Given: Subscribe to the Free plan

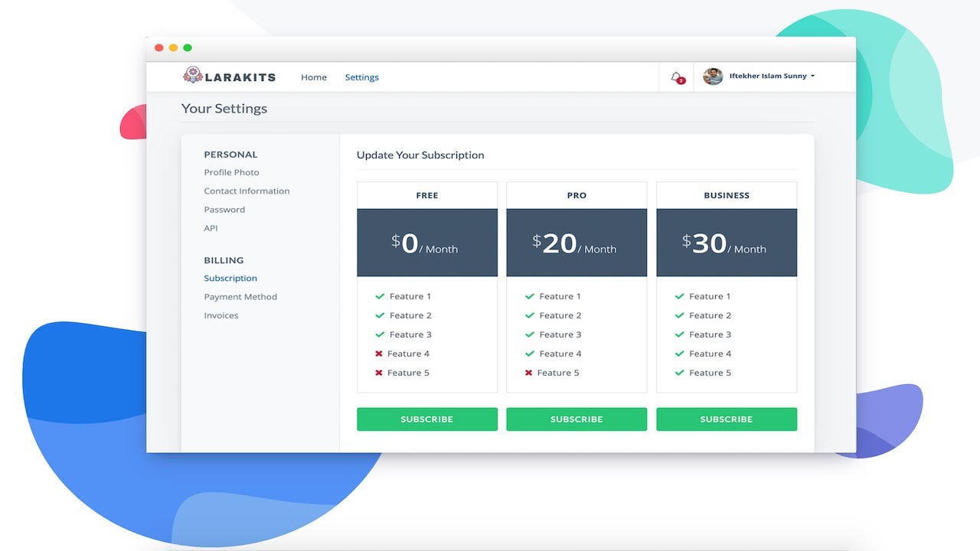Looking at the screenshot, I should [427, 419].
